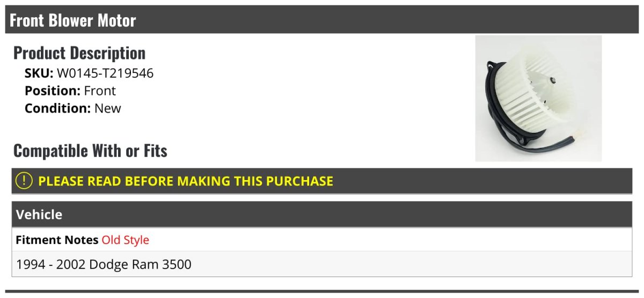644x298 pixels.
Task: Click the red Old Style note
Action: tap(125, 240)
